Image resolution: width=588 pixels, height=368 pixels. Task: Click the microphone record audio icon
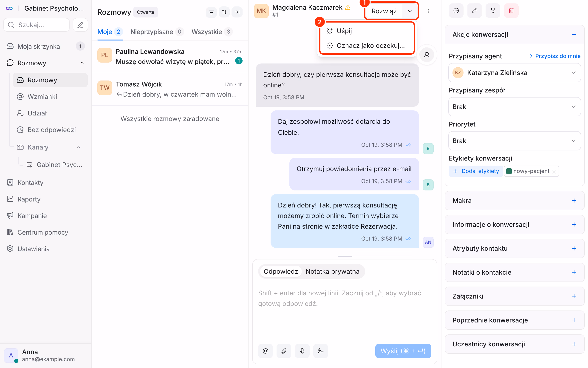(x=302, y=351)
